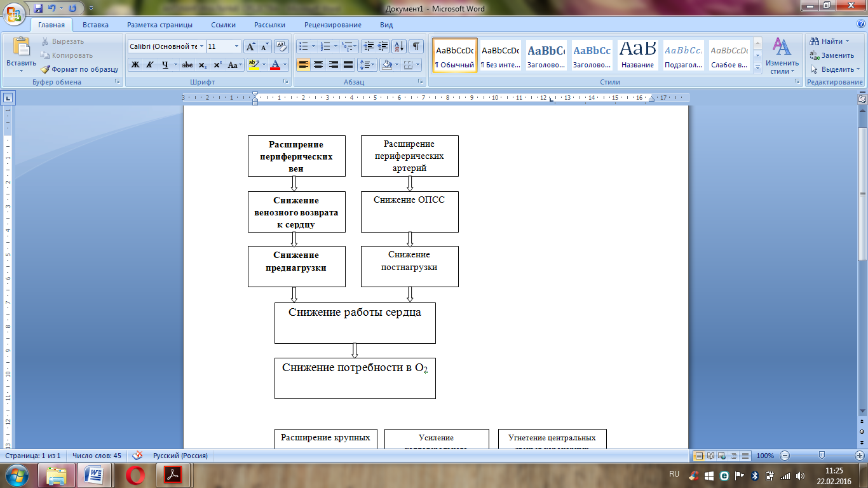Viewport: 868px width, 488px height.
Task: Click 100% zoom level in status bar
Action: pos(766,456)
